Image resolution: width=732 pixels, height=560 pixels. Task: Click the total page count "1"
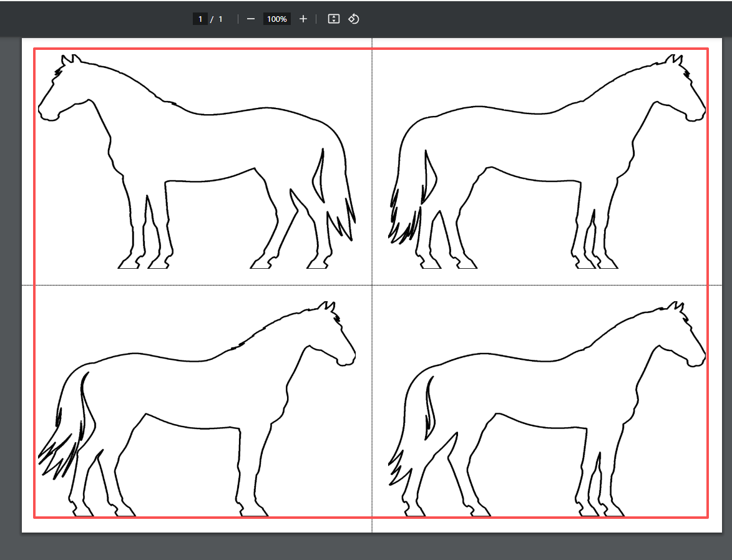coord(220,19)
